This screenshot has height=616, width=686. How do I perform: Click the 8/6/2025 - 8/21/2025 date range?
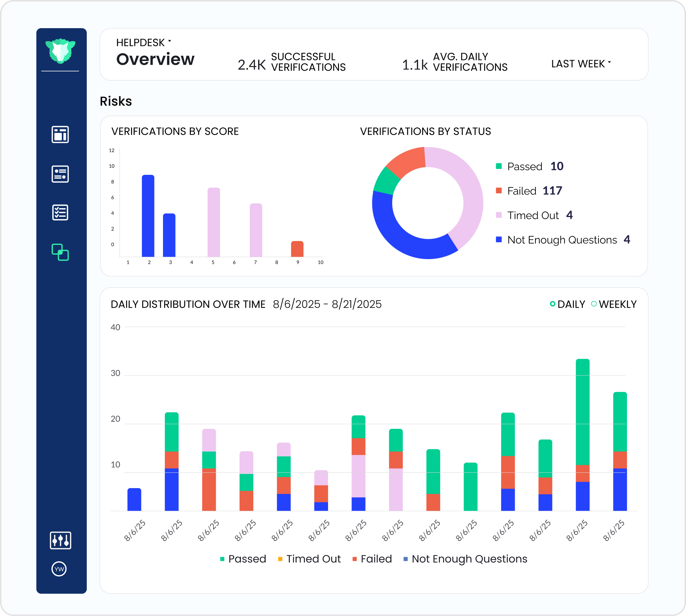327,304
